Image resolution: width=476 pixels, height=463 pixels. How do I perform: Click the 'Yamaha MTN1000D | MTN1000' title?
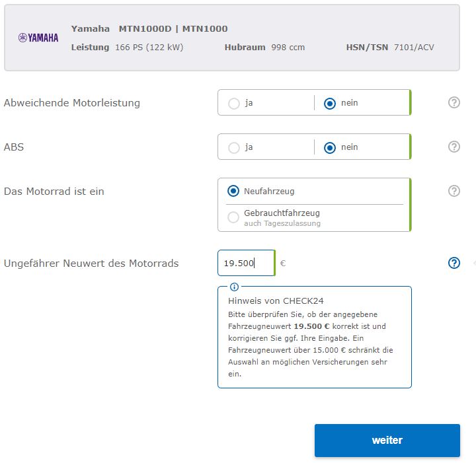(x=149, y=28)
